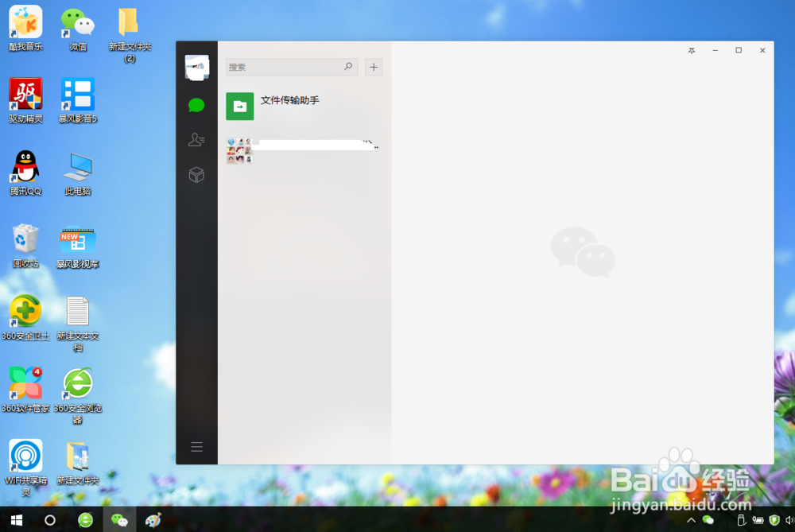Viewport: 795px width, 532px height.
Task: Open Cortana circle in the taskbar
Action: [49, 520]
